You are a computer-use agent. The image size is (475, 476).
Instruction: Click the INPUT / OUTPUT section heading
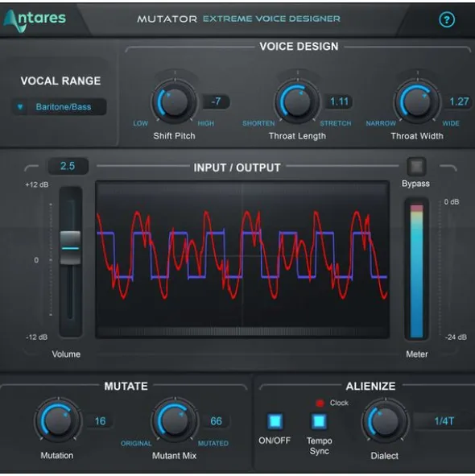(237, 168)
